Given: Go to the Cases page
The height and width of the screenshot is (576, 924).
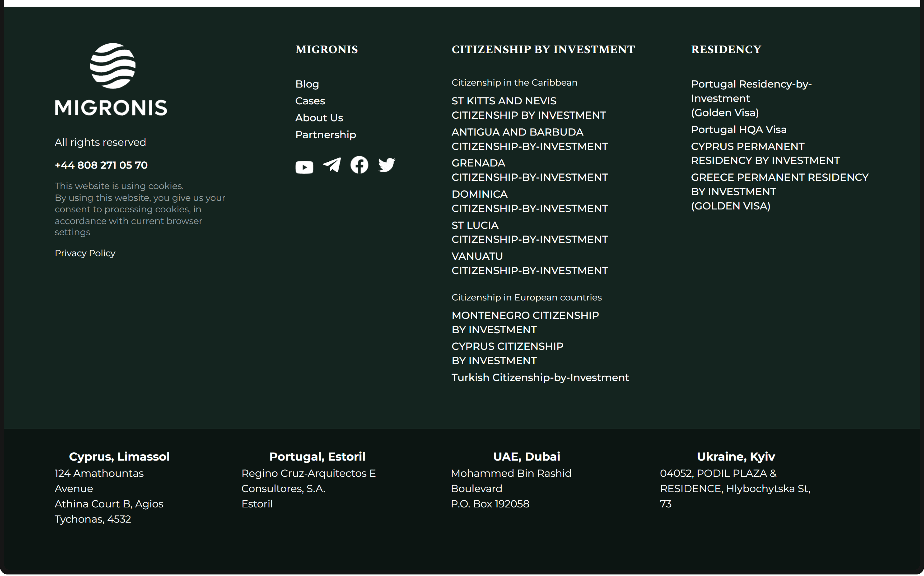Looking at the screenshot, I should coord(310,101).
